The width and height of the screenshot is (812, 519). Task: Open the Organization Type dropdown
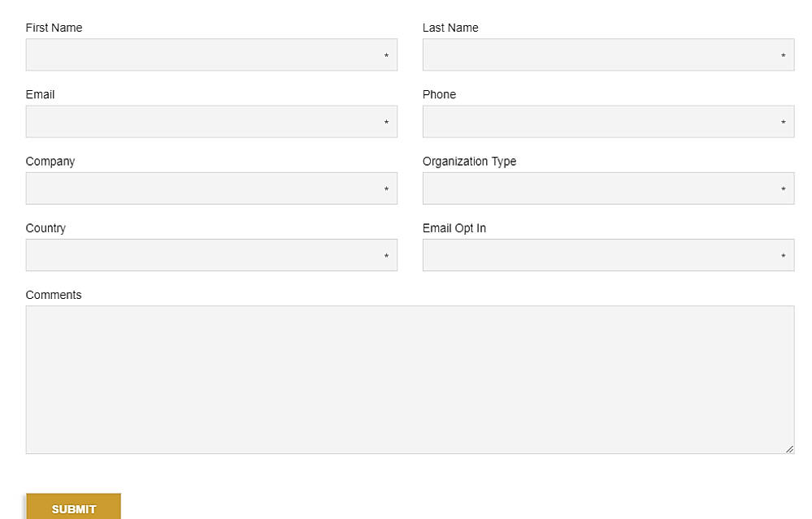(608, 188)
